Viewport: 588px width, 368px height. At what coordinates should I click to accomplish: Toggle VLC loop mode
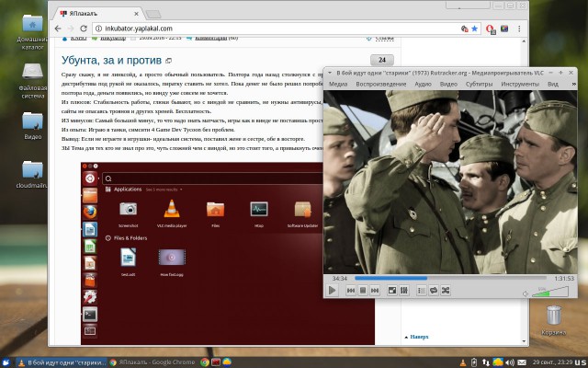pos(434,291)
